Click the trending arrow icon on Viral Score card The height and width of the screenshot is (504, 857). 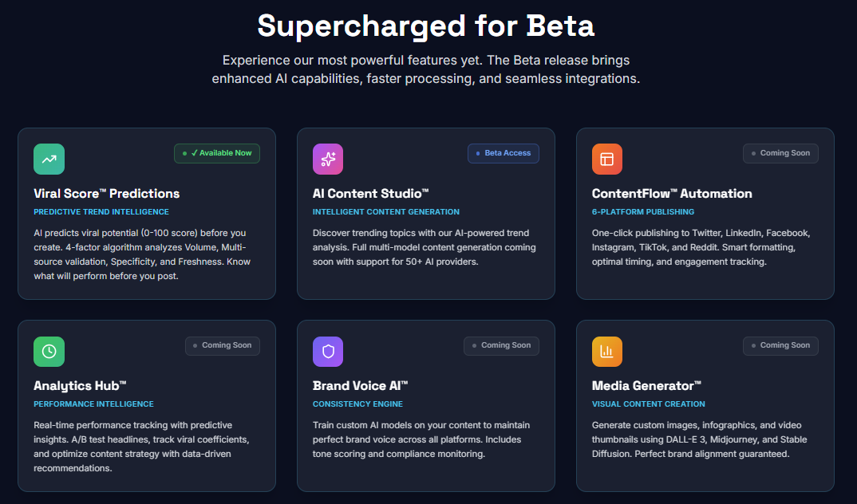coord(49,159)
